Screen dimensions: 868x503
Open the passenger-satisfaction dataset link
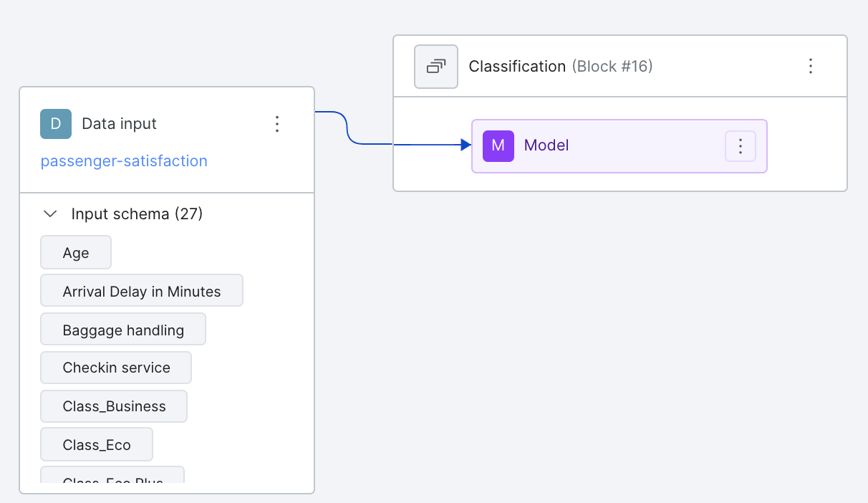coord(124,161)
